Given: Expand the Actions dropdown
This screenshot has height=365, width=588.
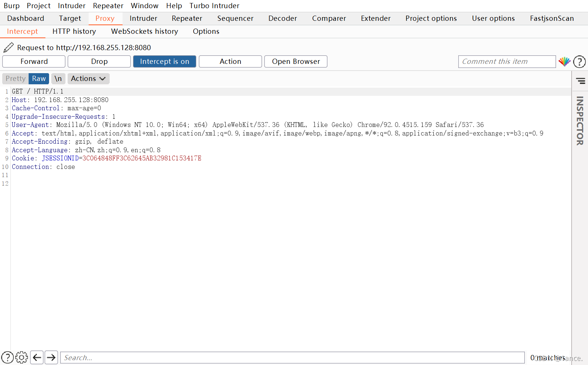Looking at the screenshot, I should pos(88,79).
